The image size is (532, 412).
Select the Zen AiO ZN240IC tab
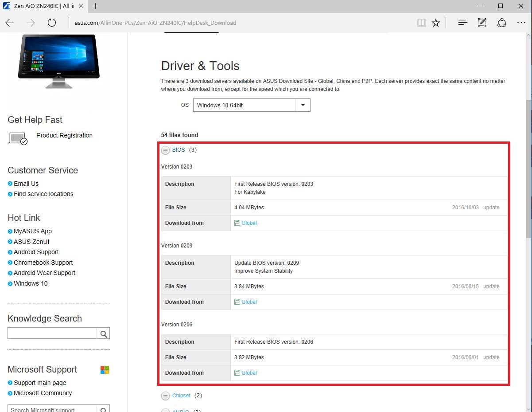coord(43,6)
